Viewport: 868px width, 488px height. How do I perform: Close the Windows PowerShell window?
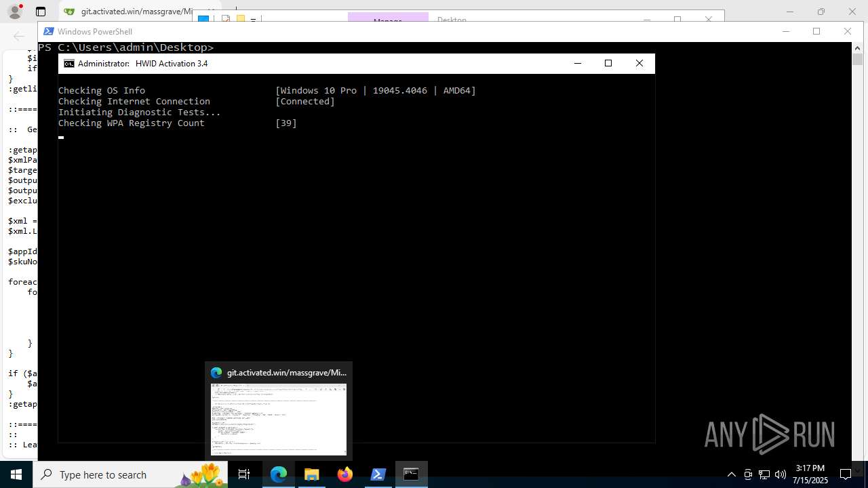[847, 31]
